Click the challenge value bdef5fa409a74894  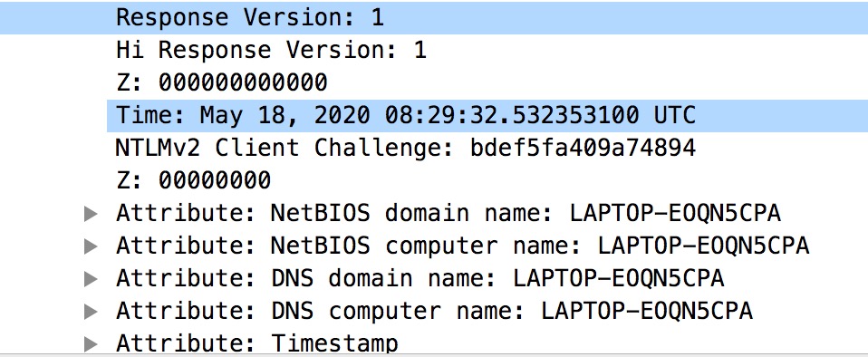coord(583,148)
